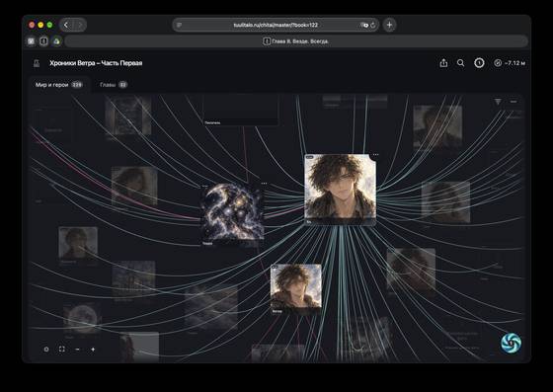Viewport: 553px width, 392px height.
Task: Switch to the Главы tab
Action: click(x=114, y=85)
